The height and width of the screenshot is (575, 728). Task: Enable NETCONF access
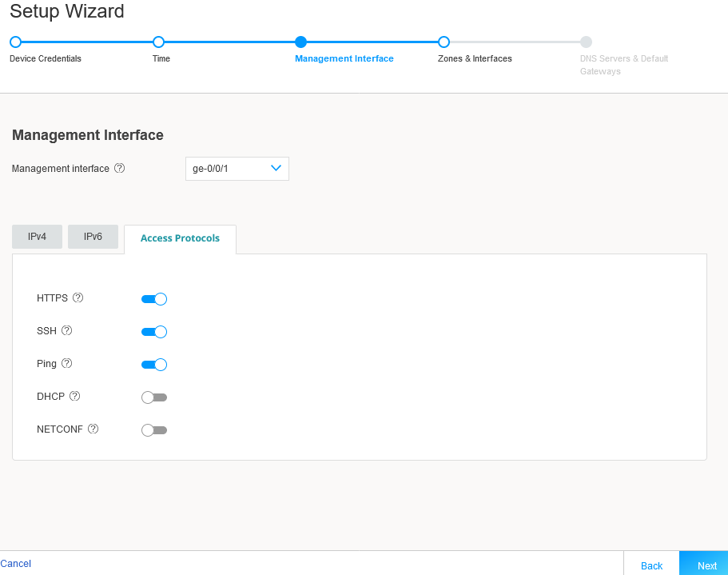[x=153, y=429]
